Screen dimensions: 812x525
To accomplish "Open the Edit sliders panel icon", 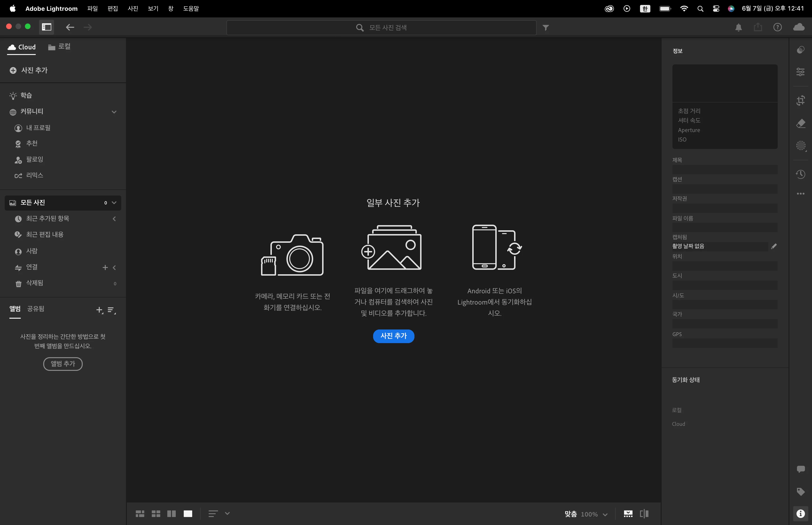I will tap(800, 72).
